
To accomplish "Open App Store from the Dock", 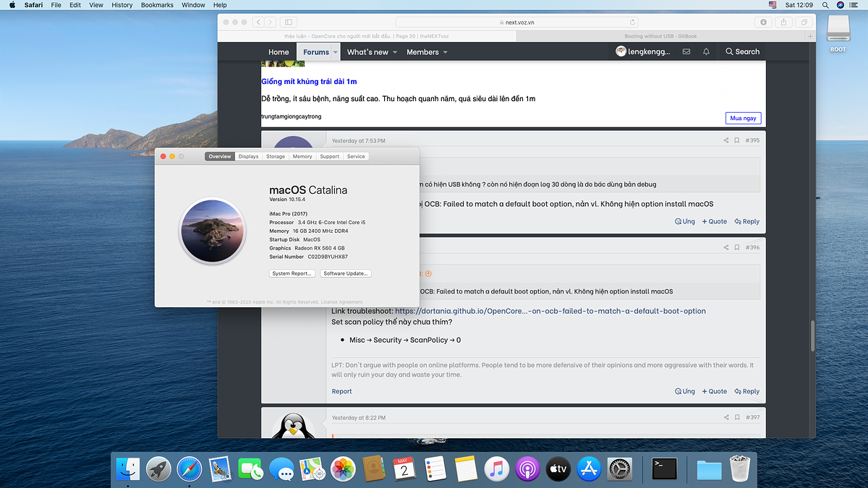I will click(x=589, y=469).
